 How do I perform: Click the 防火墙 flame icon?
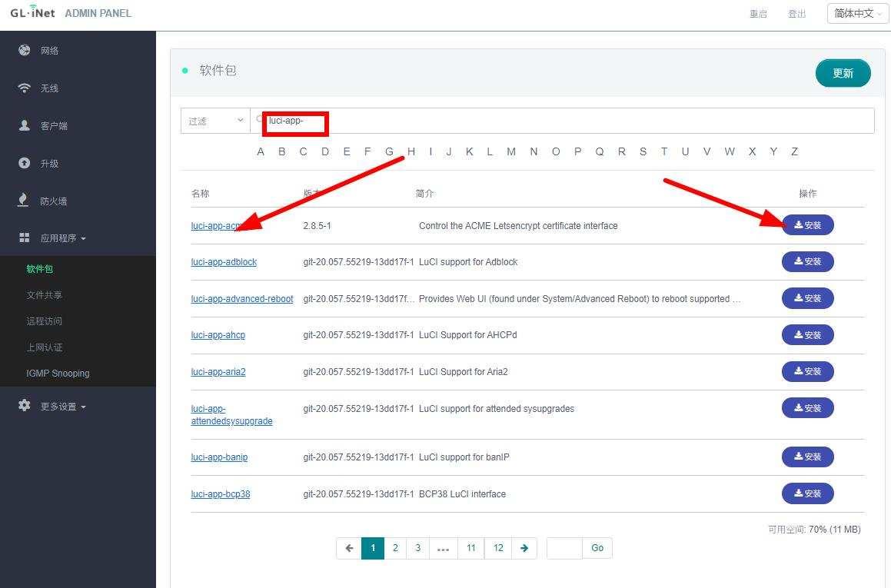tap(23, 200)
